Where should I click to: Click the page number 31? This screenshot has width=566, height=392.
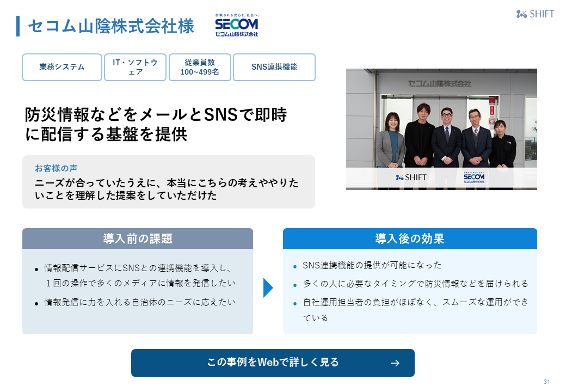pos(547,381)
